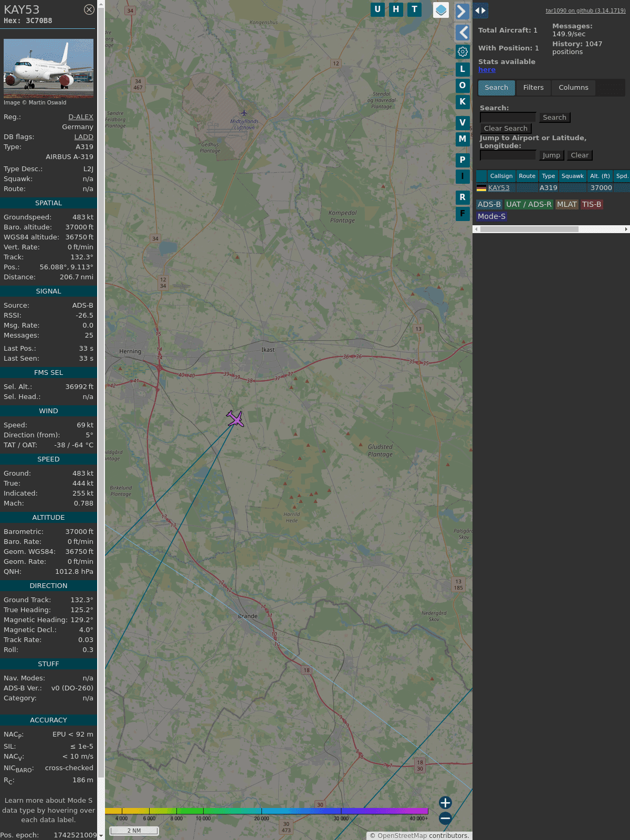Toggle the ADS-B source legend
Viewport: 630px width, 840px height.
click(x=489, y=205)
